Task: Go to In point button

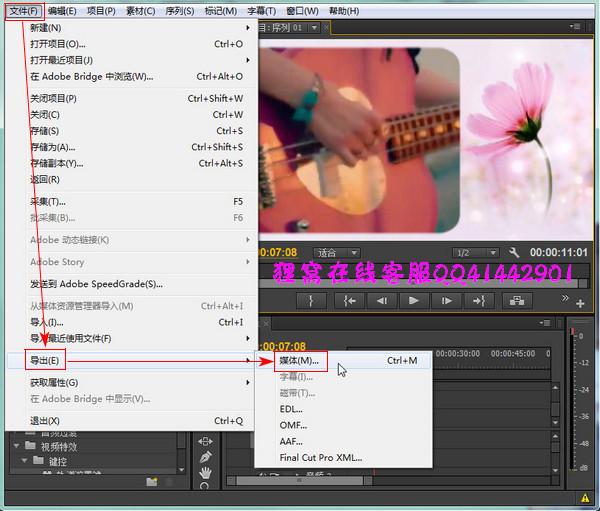Action: click(349, 301)
